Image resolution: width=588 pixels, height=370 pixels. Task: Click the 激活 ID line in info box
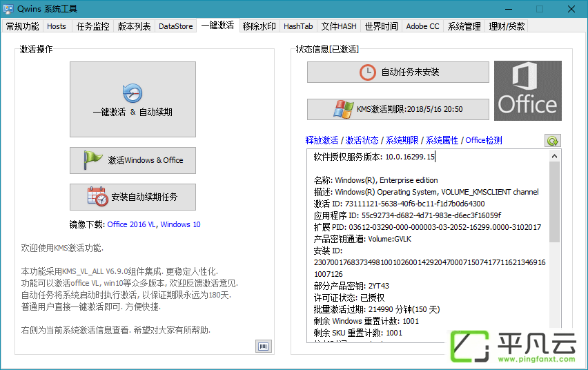(399, 204)
